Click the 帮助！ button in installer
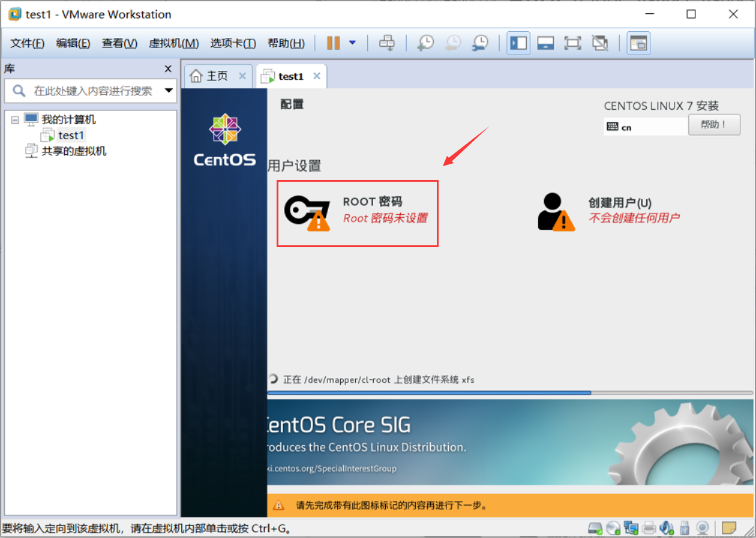 tap(714, 125)
